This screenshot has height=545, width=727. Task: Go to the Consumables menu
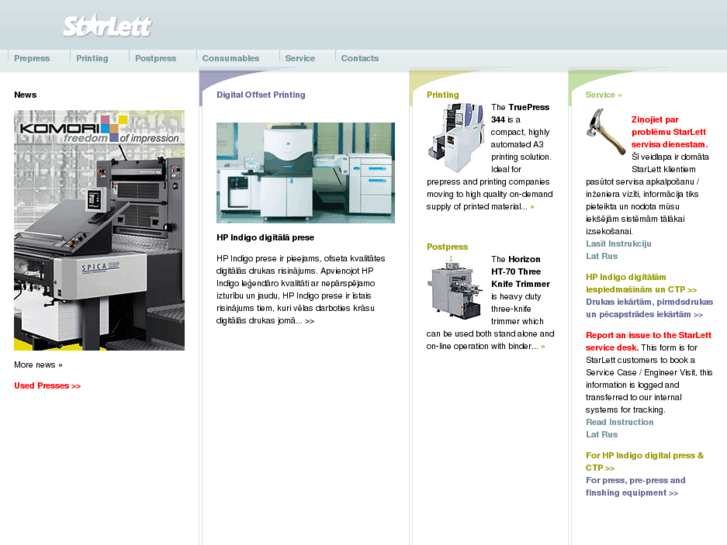coord(230,58)
